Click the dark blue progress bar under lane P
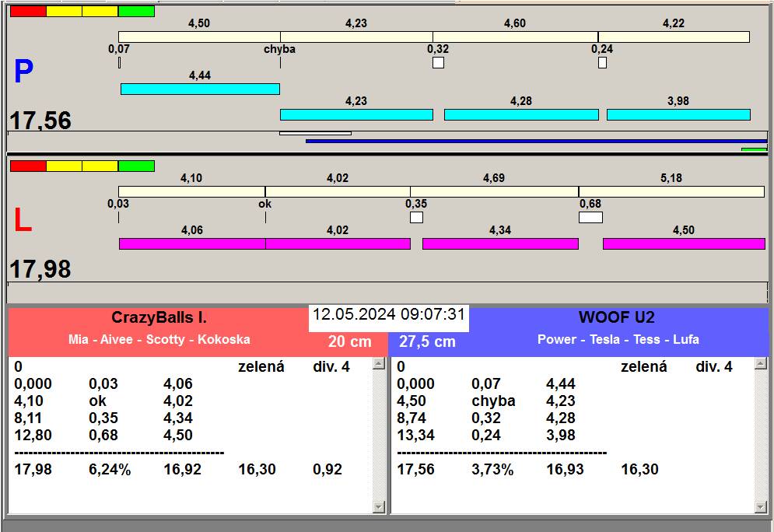Image resolution: width=774 pixels, height=532 pixels. tap(537, 141)
